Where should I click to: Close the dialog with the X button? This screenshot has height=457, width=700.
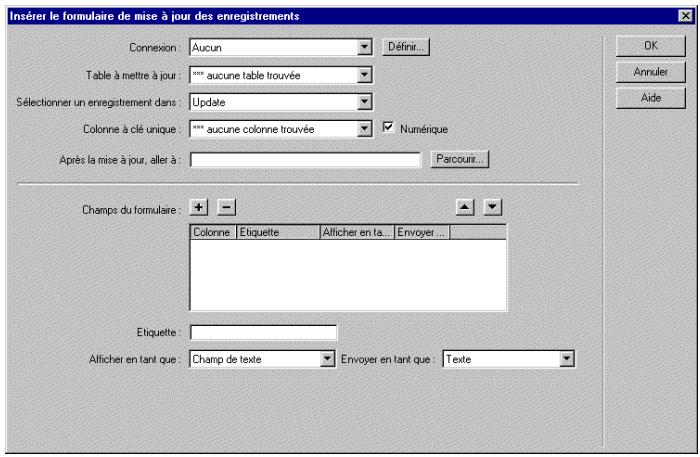tap(685, 16)
